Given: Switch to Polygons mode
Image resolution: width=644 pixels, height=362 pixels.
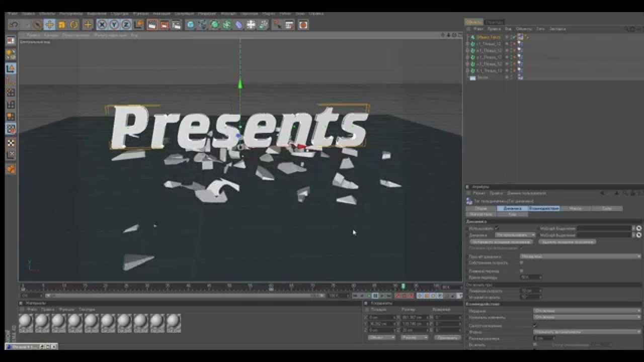Looking at the screenshot, I should (x=11, y=117).
